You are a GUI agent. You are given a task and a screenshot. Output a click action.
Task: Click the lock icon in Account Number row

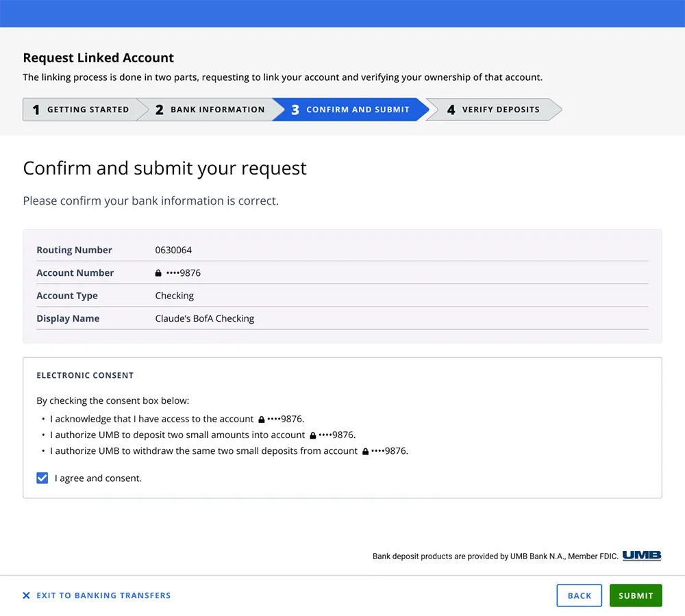tap(158, 273)
